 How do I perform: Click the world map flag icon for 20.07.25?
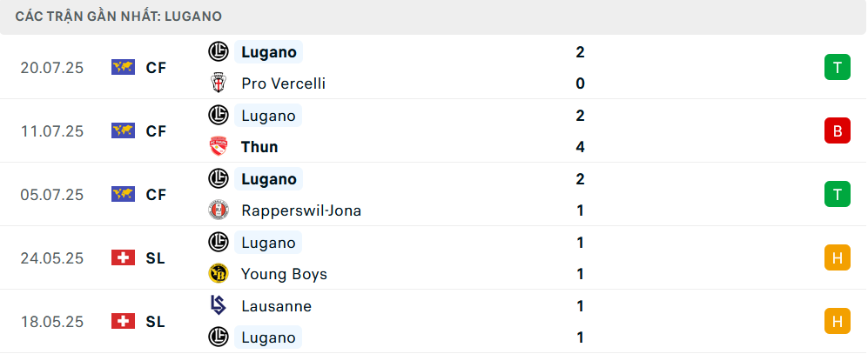pyautogui.click(x=123, y=68)
